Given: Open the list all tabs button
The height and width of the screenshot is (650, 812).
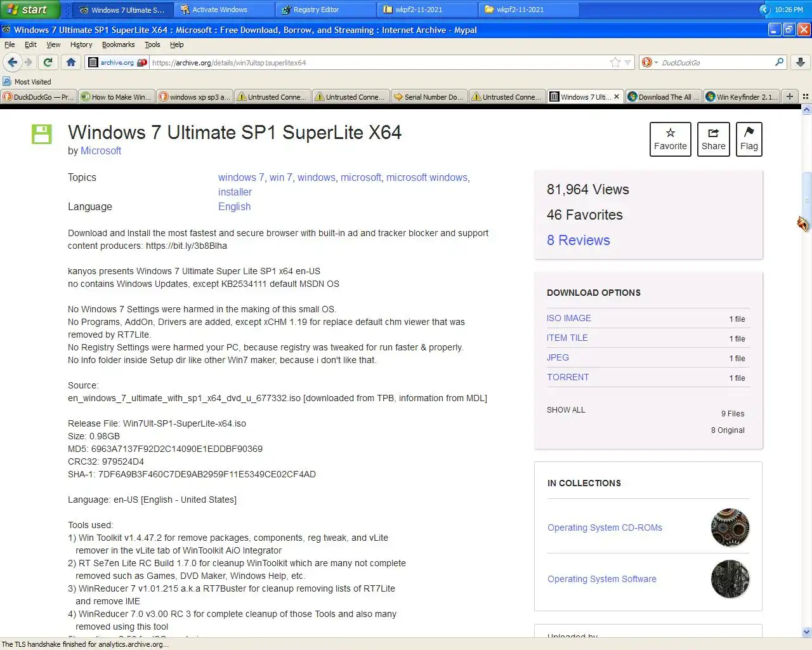Looking at the screenshot, I should coord(806,96).
